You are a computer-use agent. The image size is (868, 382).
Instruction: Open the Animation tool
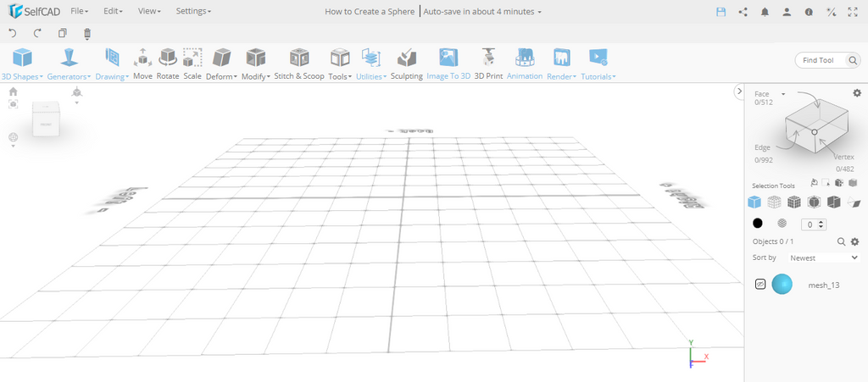[525, 64]
